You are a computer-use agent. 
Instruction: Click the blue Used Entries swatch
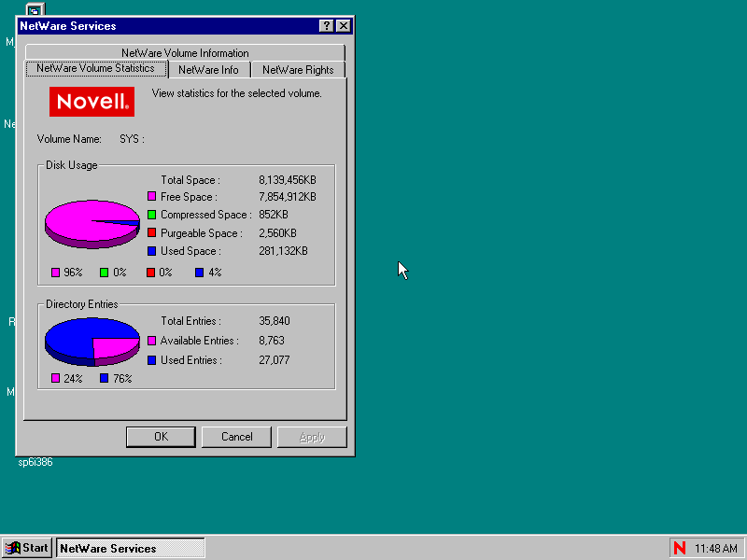click(151, 360)
